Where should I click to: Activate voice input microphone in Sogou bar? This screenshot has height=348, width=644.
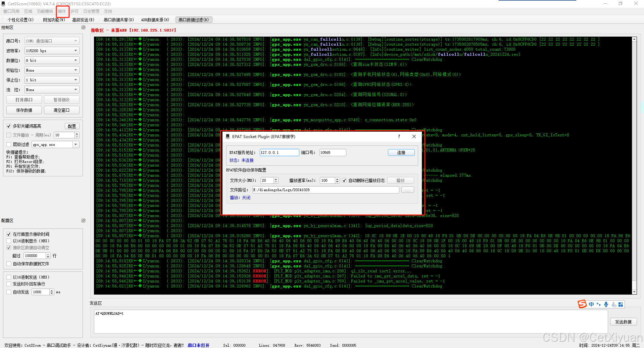coord(606,304)
